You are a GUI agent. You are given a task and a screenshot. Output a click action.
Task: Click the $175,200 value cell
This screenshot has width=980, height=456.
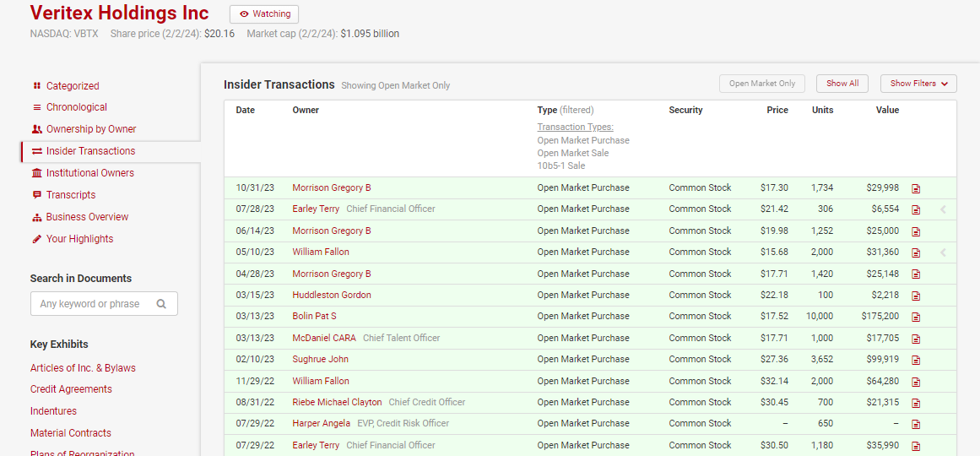[x=880, y=316]
